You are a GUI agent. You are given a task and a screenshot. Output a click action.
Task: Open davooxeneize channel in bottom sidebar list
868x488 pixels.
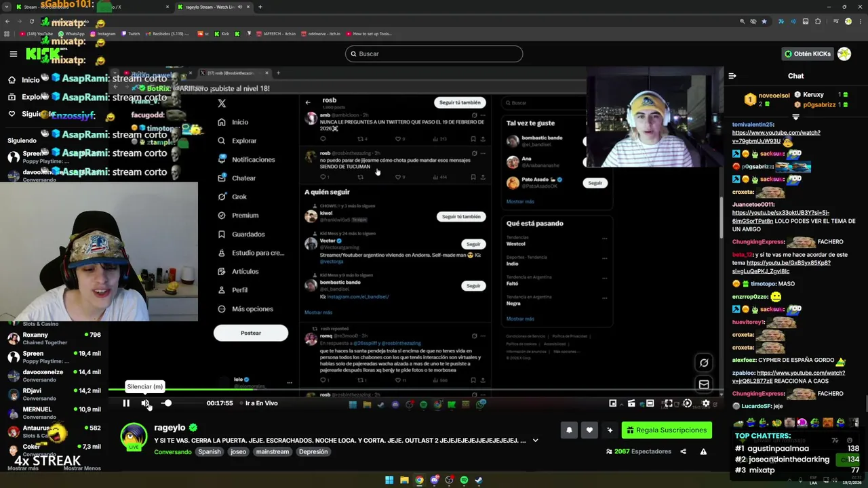coord(54,375)
